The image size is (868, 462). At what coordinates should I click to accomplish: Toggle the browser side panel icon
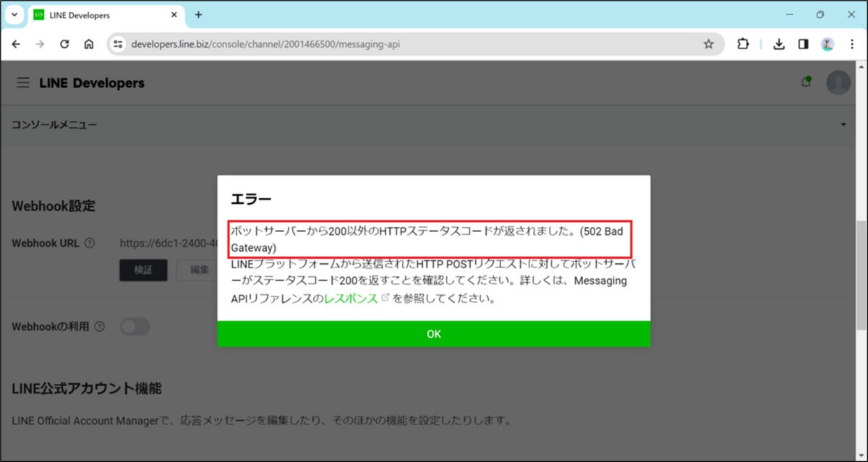tap(803, 44)
